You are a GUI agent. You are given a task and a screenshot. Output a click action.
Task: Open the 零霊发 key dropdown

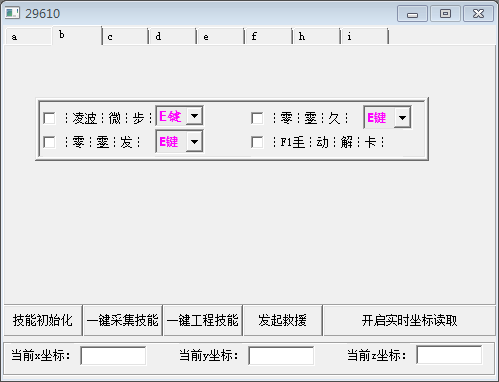[x=194, y=142]
